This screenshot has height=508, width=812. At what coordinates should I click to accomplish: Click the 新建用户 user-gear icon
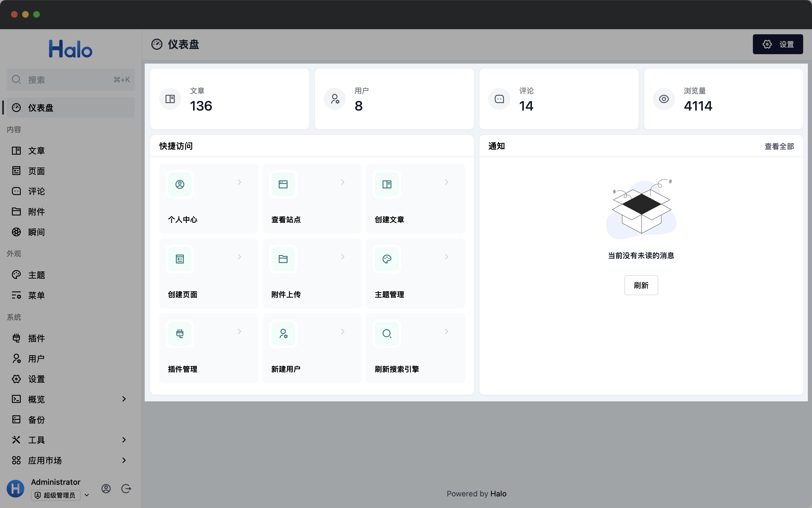coord(283,334)
